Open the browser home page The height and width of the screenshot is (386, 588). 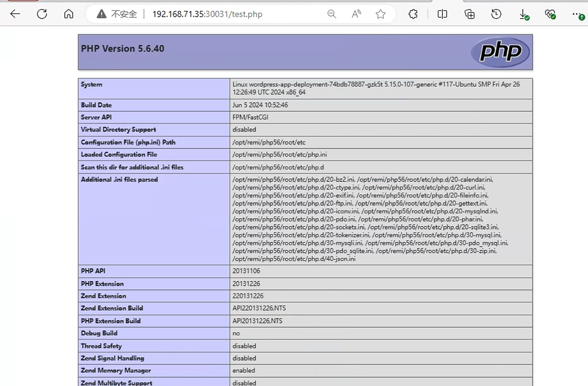point(69,14)
